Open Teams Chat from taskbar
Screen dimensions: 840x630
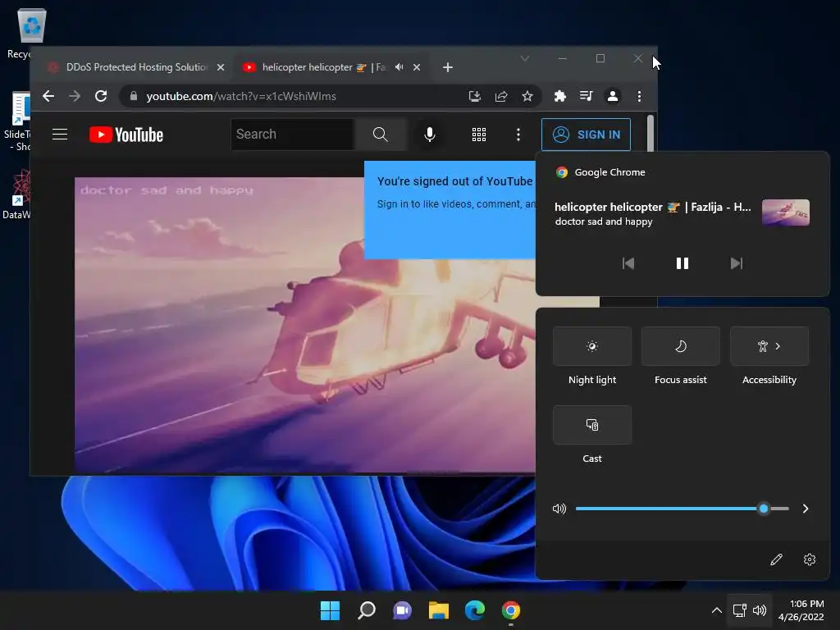[x=402, y=610]
